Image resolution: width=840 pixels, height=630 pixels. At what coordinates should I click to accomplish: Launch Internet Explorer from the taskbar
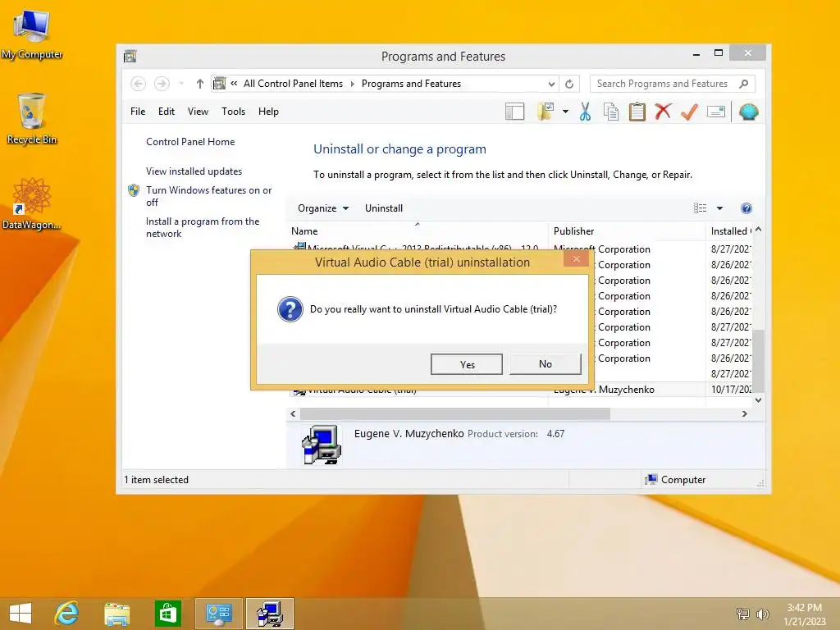coord(67,614)
